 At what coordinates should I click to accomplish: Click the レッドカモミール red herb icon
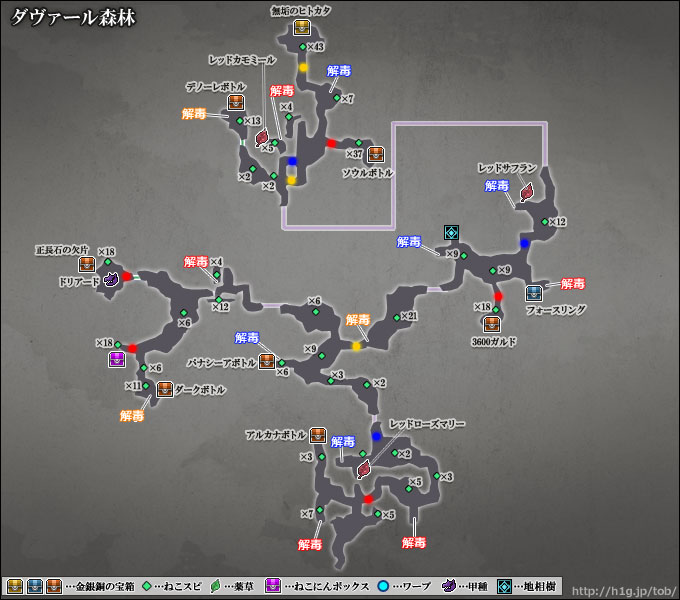[x=262, y=136]
